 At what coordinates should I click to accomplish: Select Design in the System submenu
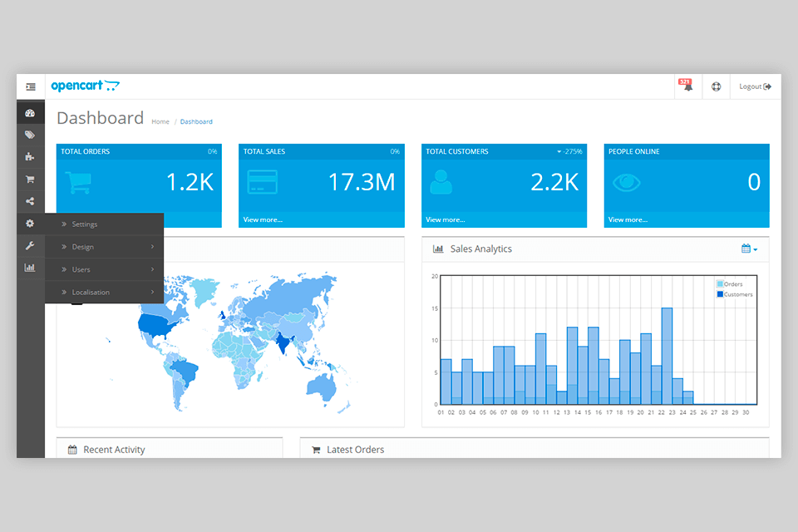click(105, 247)
